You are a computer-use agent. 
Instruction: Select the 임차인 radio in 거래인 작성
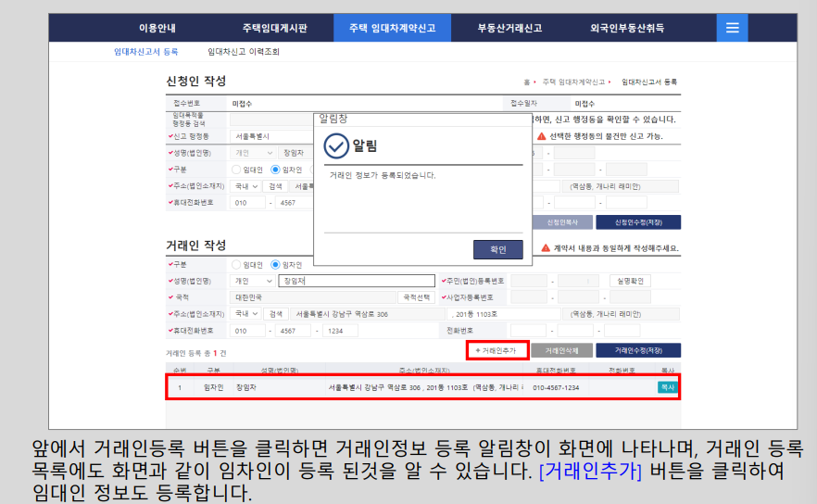[275, 265]
